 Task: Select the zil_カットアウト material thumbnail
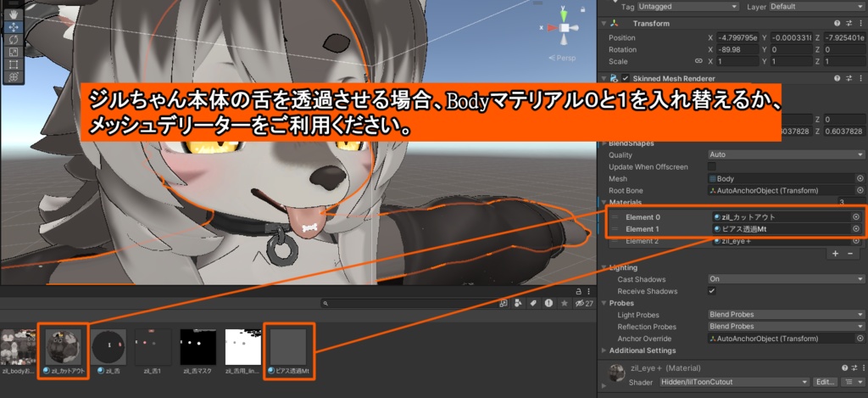63,347
